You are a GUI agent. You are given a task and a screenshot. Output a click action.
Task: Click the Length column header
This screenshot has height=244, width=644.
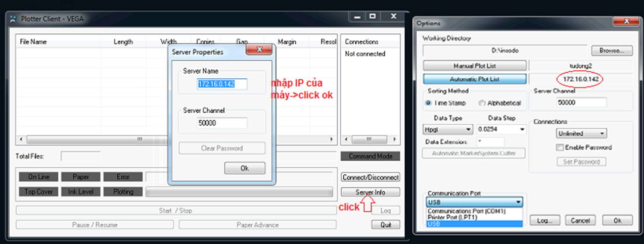pos(123,42)
